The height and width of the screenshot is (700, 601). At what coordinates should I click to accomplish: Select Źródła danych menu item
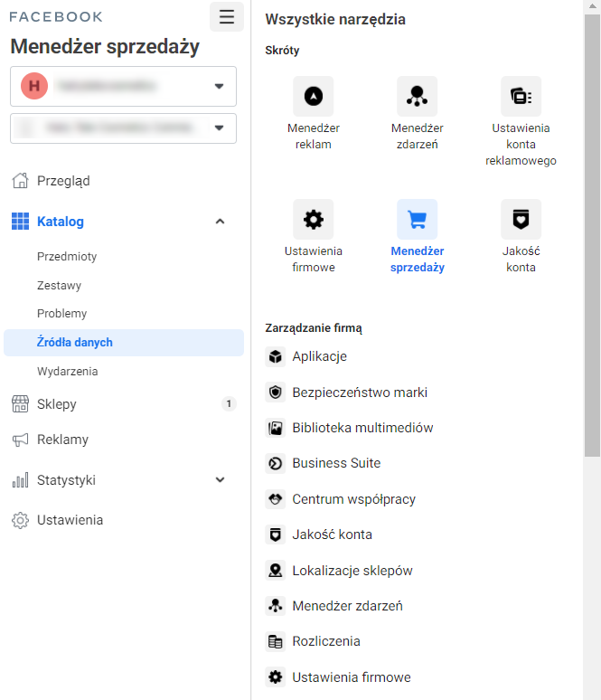124,343
